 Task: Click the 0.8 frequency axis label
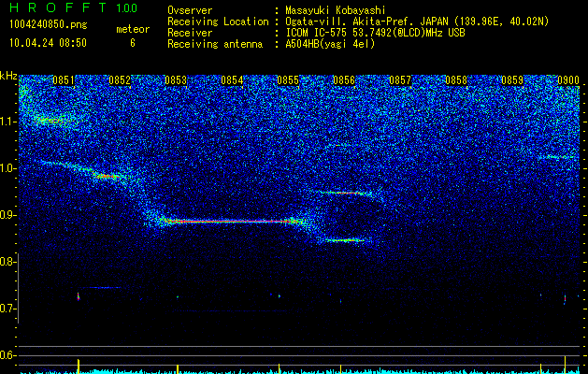pos(7,262)
